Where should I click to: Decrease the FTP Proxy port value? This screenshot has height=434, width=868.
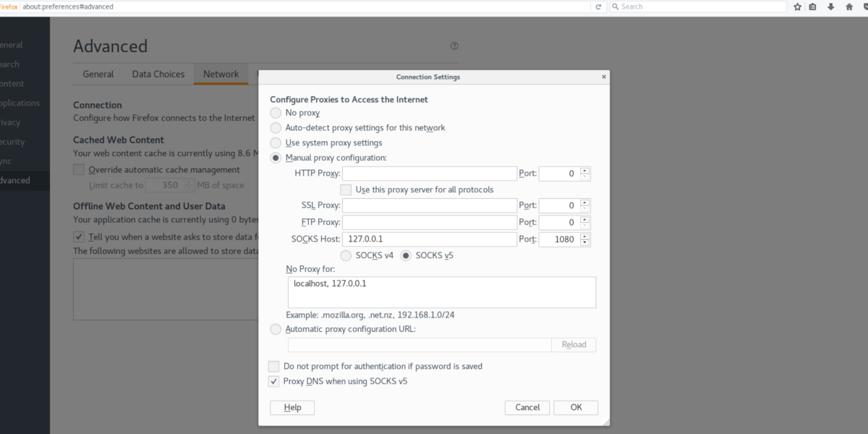point(585,226)
